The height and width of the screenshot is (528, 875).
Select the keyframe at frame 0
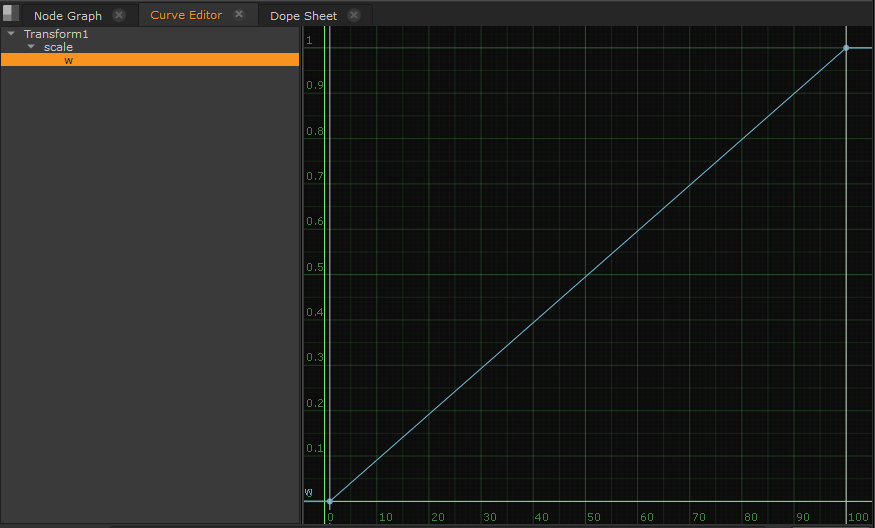click(x=330, y=501)
